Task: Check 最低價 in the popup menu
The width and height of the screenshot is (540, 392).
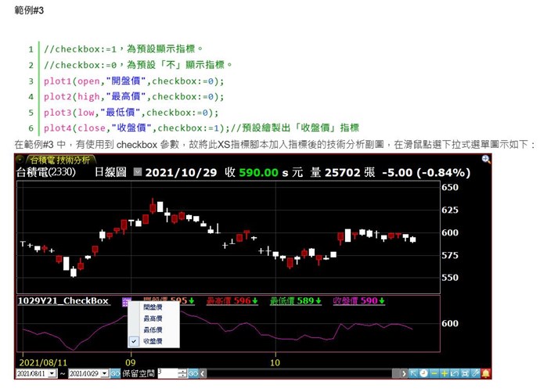Action: pyautogui.click(x=153, y=329)
